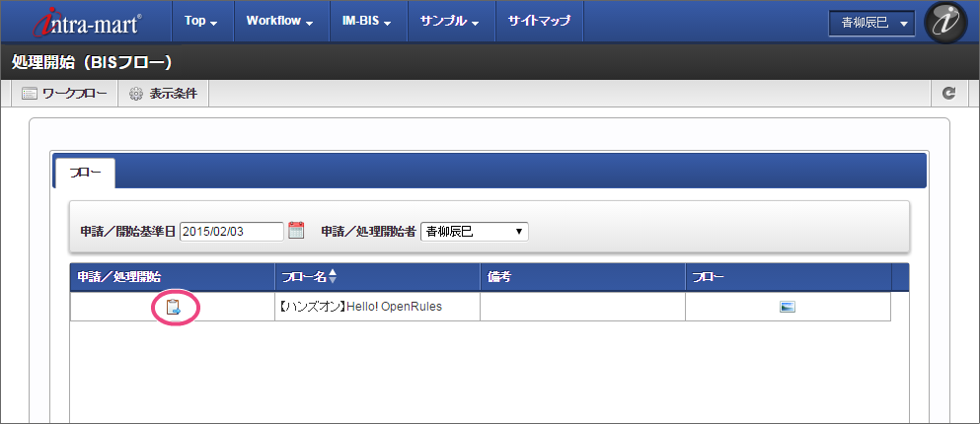Click the 申請／処理開始 column header

coord(173,277)
